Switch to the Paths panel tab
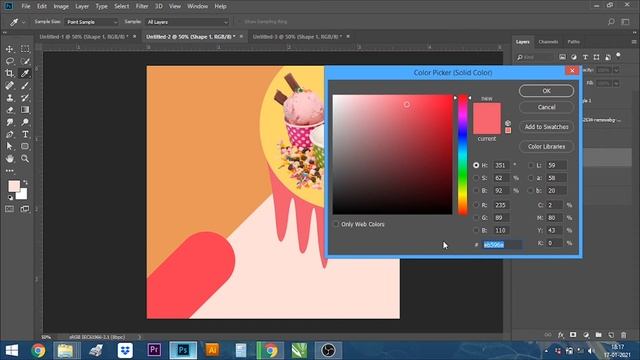The width and height of the screenshot is (640, 360). coord(573,42)
